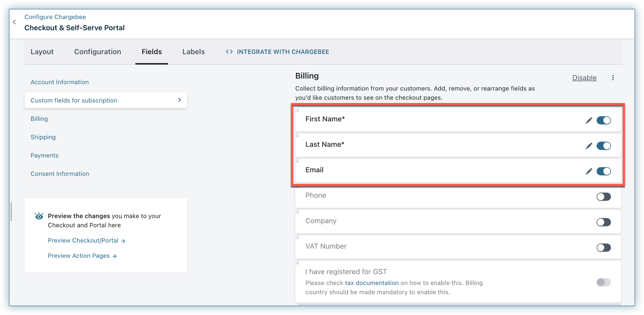
Task: Switch to the Layout tab
Action: [x=42, y=52]
